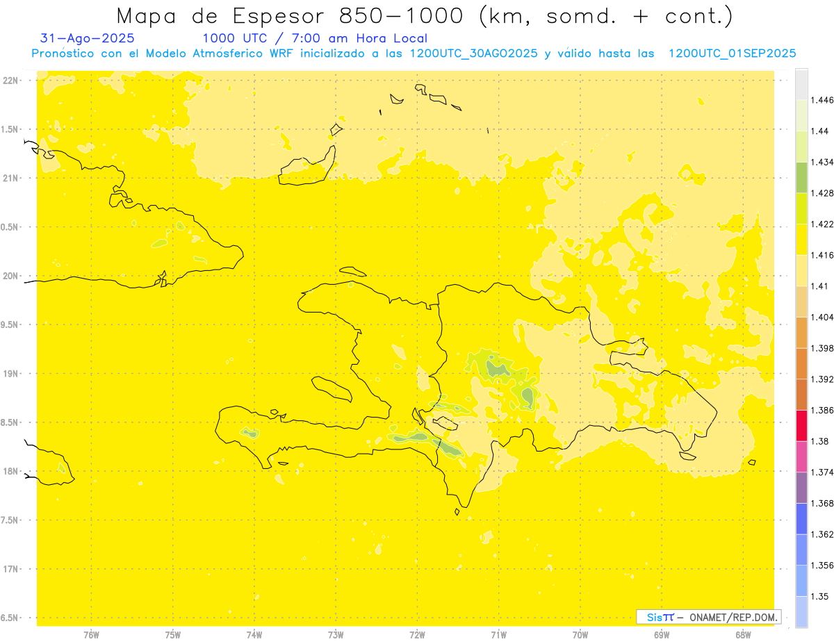This screenshot has width=834, height=644.
Task: Click the '73W' longitude label
Action: (336, 635)
